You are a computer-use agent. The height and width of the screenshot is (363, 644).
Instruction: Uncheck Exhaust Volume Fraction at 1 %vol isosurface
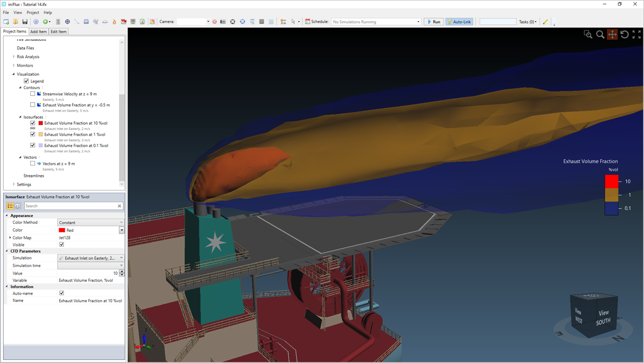[x=33, y=134]
